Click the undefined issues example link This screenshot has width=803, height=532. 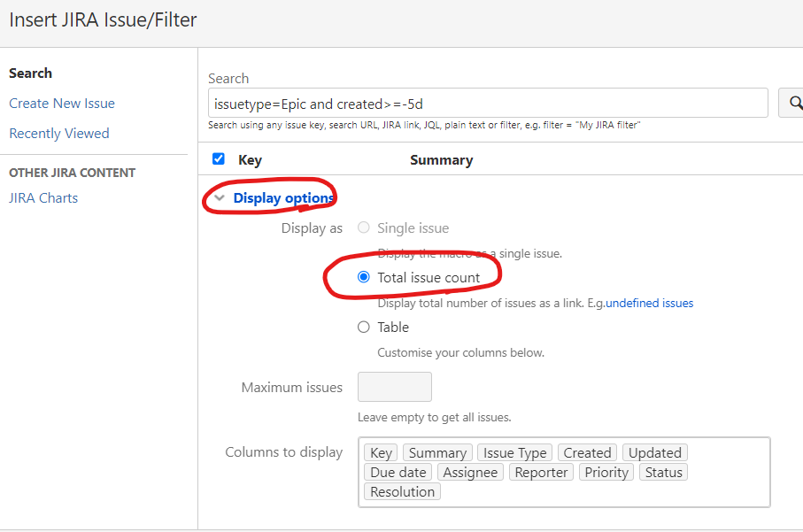pos(649,303)
